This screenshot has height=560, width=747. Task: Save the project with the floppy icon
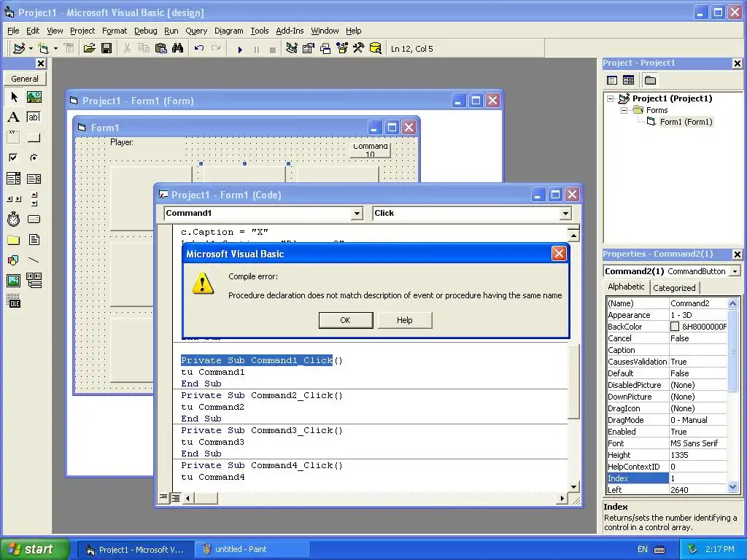coord(107,48)
